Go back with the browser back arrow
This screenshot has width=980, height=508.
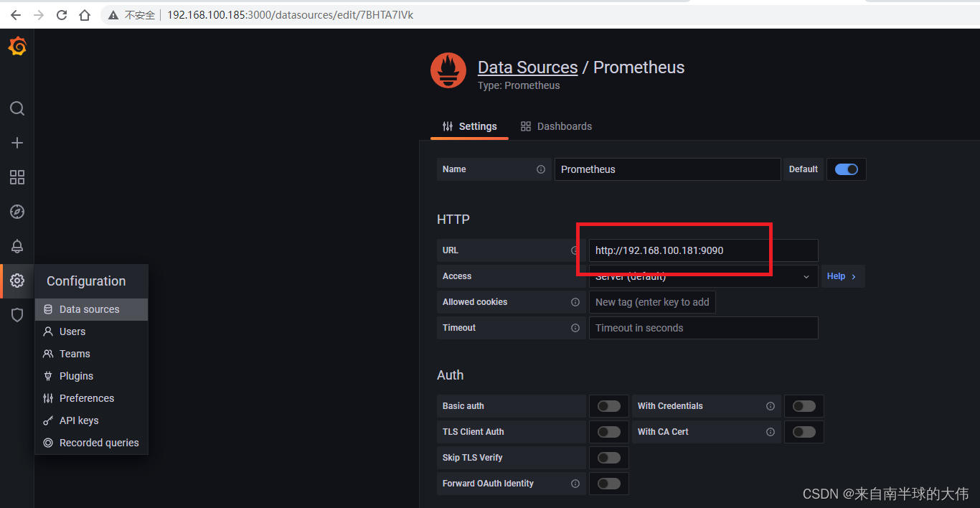(x=15, y=14)
